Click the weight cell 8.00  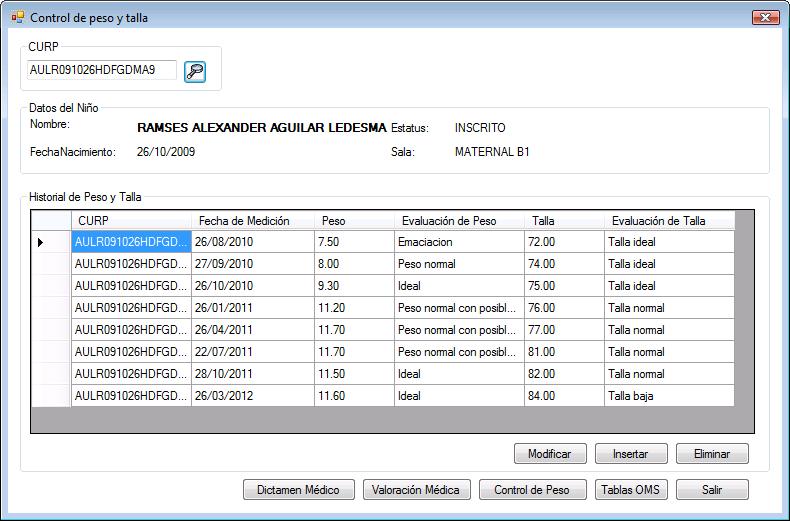click(x=355, y=264)
